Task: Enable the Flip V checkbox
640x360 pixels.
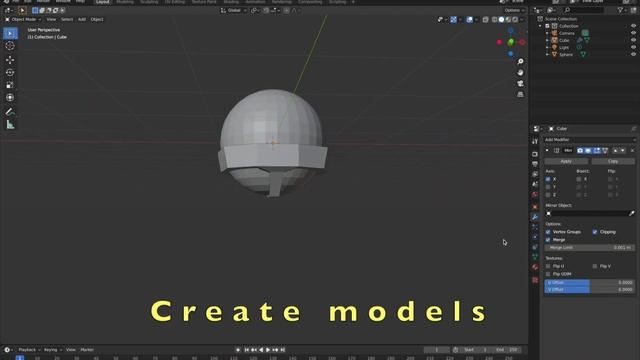Action: point(595,266)
